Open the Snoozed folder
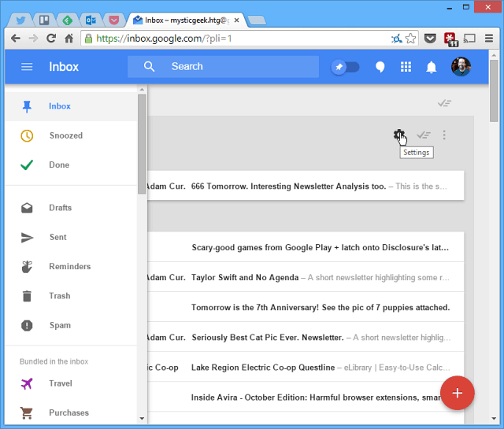The image size is (504, 429). 71,135
